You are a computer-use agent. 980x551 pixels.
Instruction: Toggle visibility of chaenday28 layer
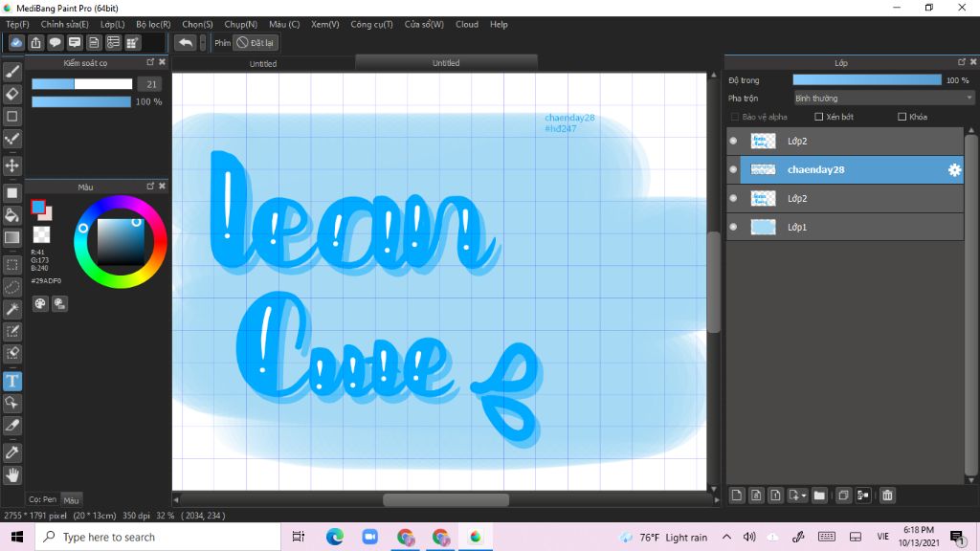coord(733,170)
